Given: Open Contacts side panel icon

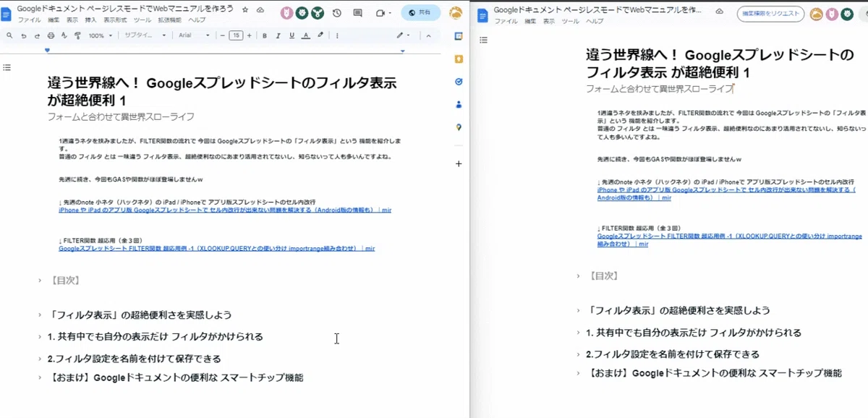Looking at the screenshot, I should point(459,104).
